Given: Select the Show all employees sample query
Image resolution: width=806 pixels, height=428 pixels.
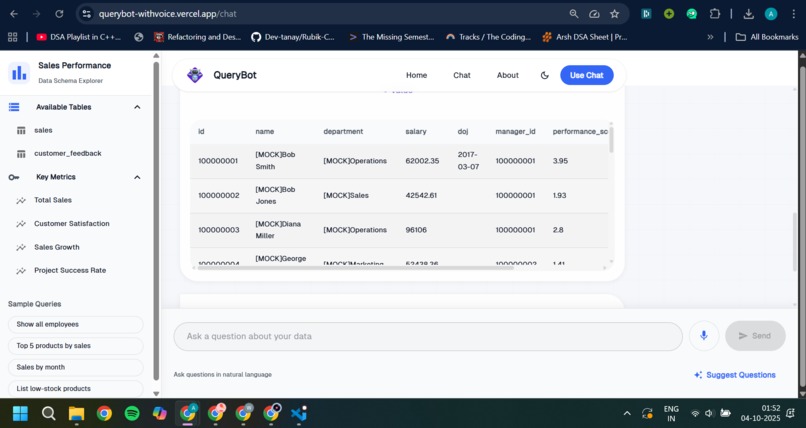Looking at the screenshot, I should [76, 324].
